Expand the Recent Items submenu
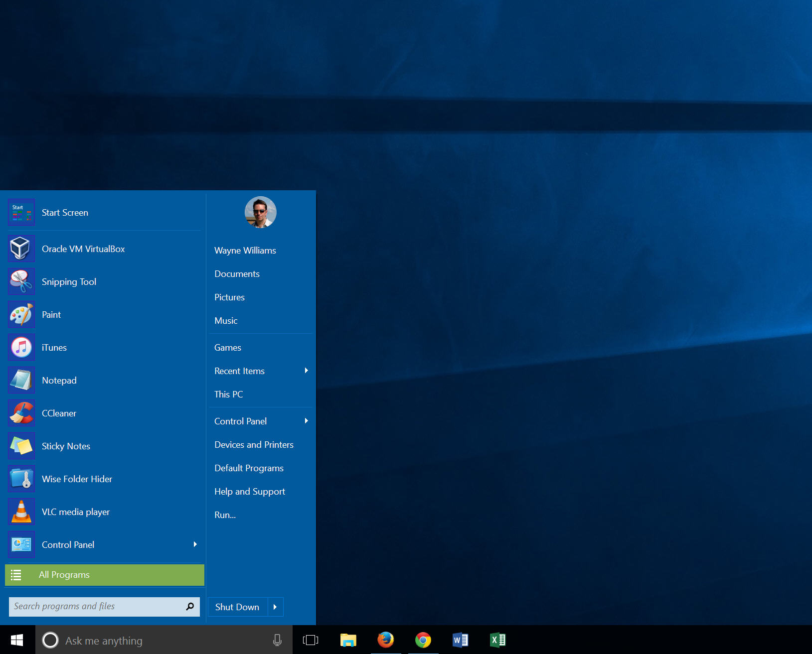Screen dimensions: 812x654 306,371
